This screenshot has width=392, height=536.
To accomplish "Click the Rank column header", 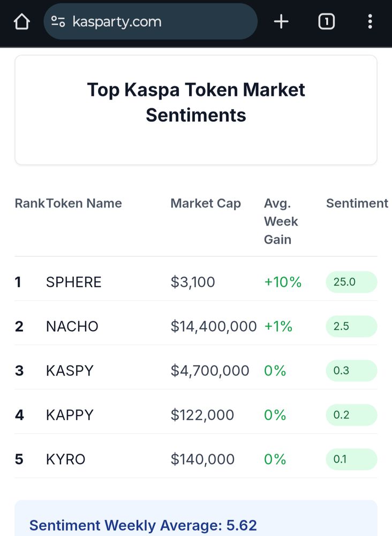I will tap(29, 204).
